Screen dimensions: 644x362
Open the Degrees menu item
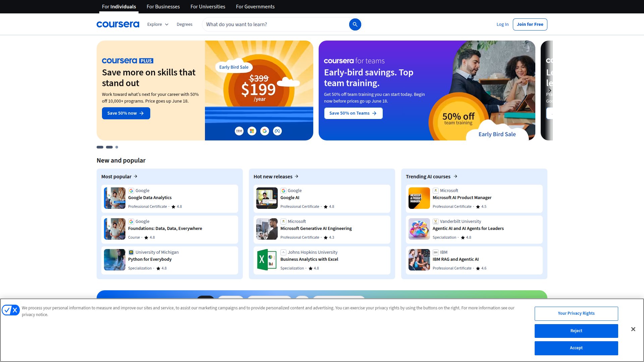point(184,24)
